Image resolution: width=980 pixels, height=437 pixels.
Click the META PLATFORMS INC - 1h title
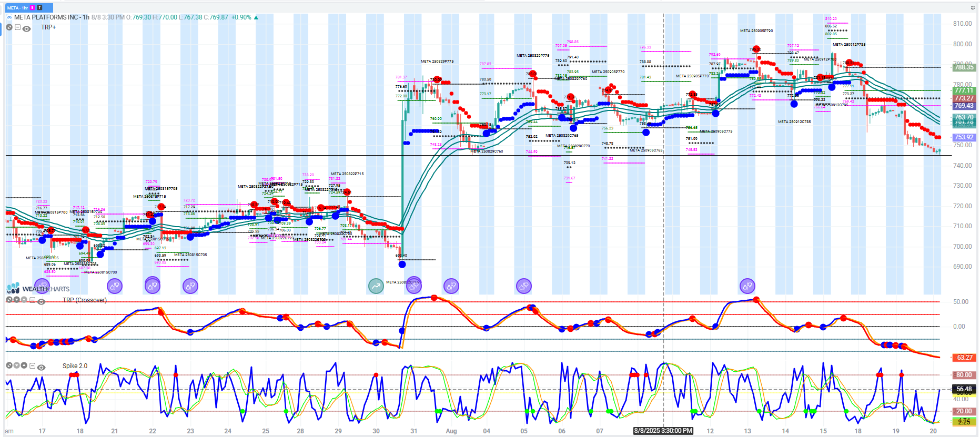[x=52, y=17]
